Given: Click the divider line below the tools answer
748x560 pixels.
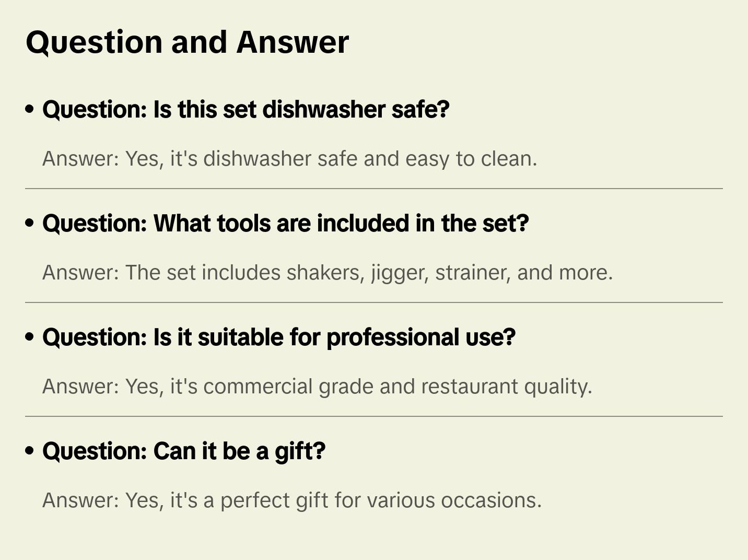Looking at the screenshot, I should (x=374, y=302).
